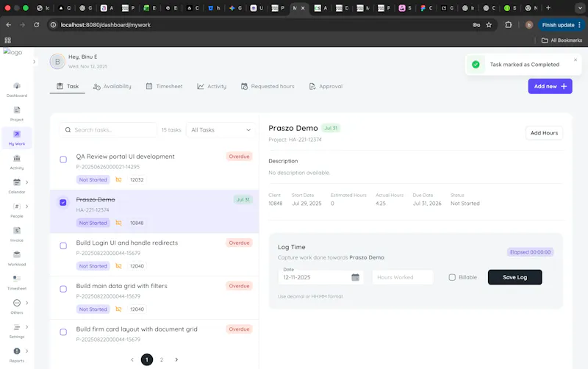Click non-billable icon on Build Login UI task
This screenshot has height=369, width=588.
pyautogui.click(x=118, y=266)
